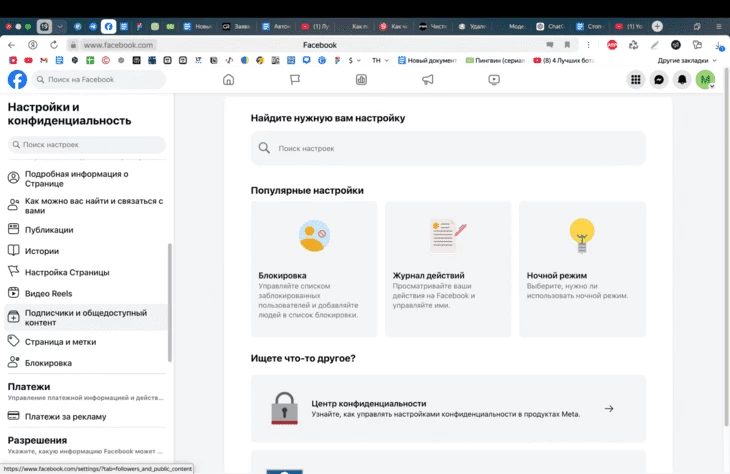Open Страница и метки settings
730x474 pixels.
click(86, 342)
